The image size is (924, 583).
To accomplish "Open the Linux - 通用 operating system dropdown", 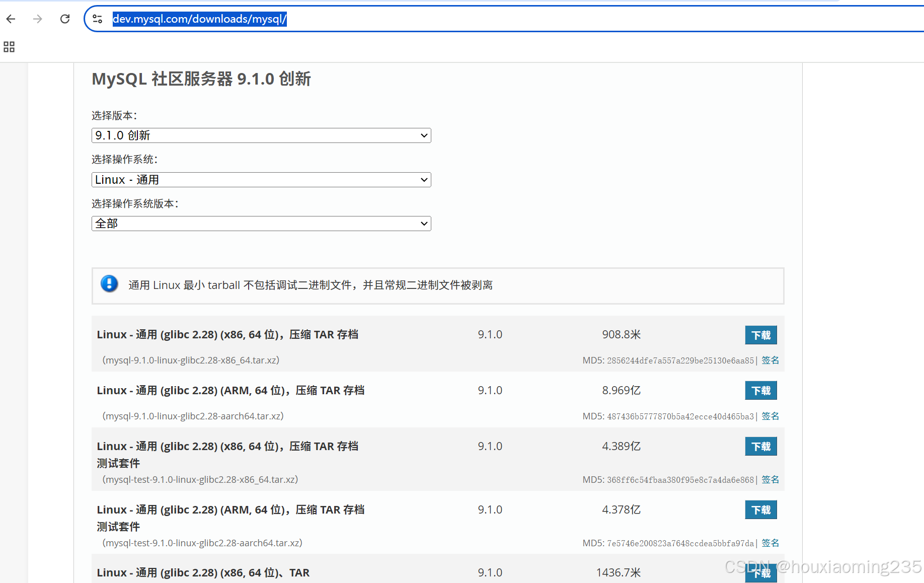I will coord(261,180).
